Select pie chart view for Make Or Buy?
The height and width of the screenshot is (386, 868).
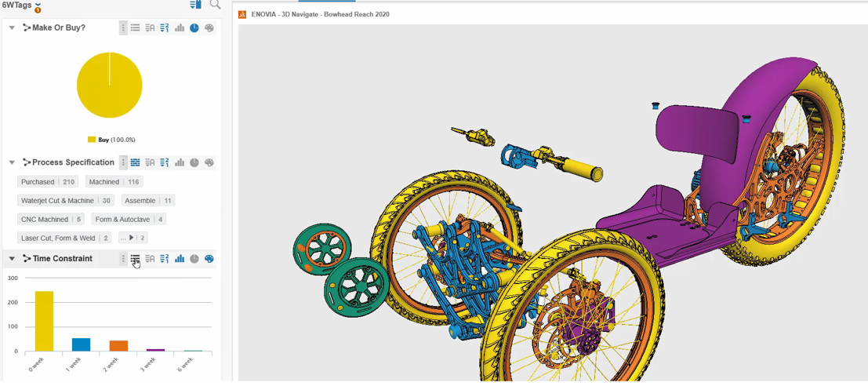194,28
